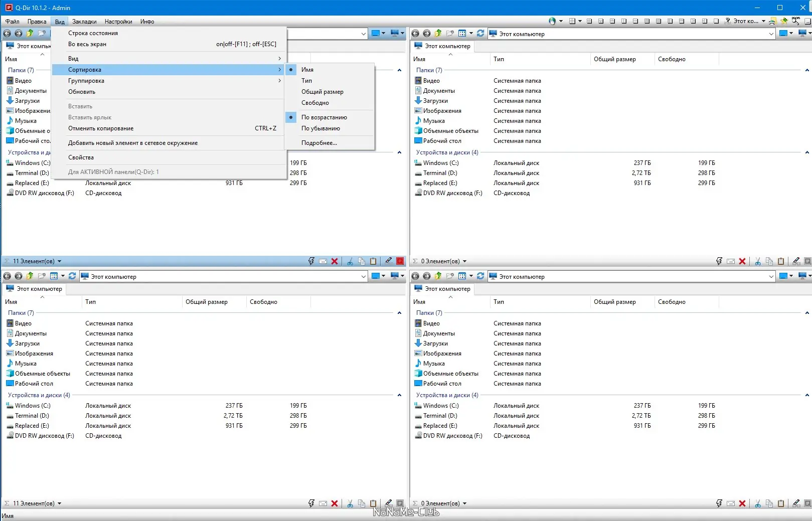
Task: Open address bar dropdown in top-right pane
Action: 771,34
